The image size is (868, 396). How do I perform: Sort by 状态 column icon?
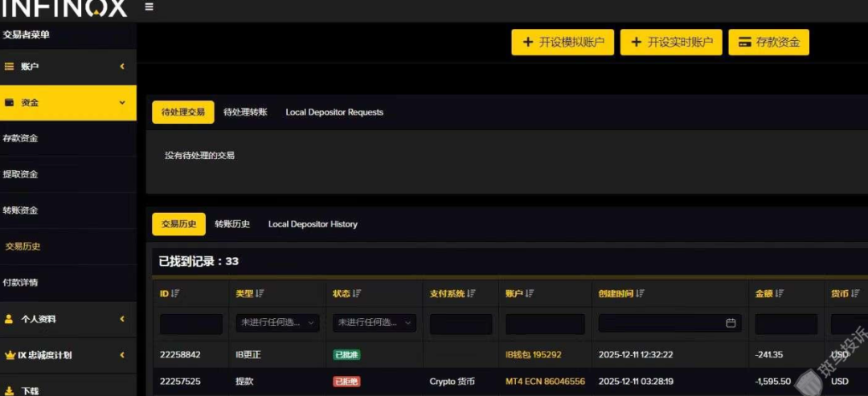tap(357, 294)
